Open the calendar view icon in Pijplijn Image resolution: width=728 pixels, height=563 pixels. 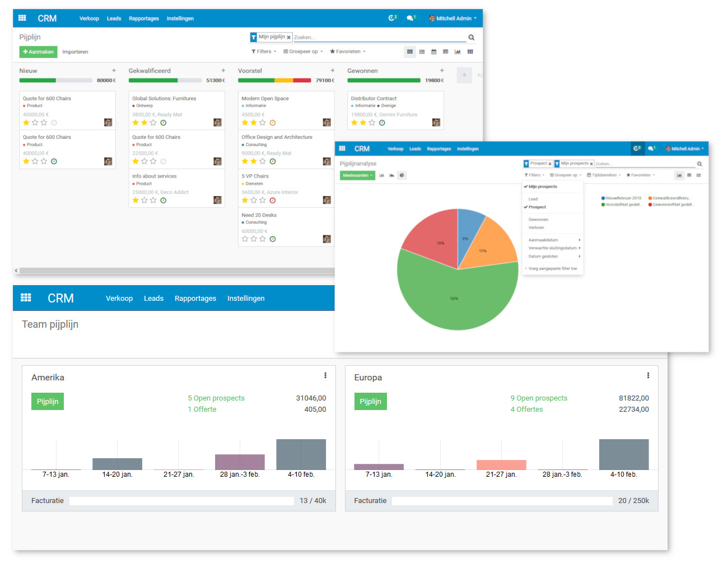point(433,52)
